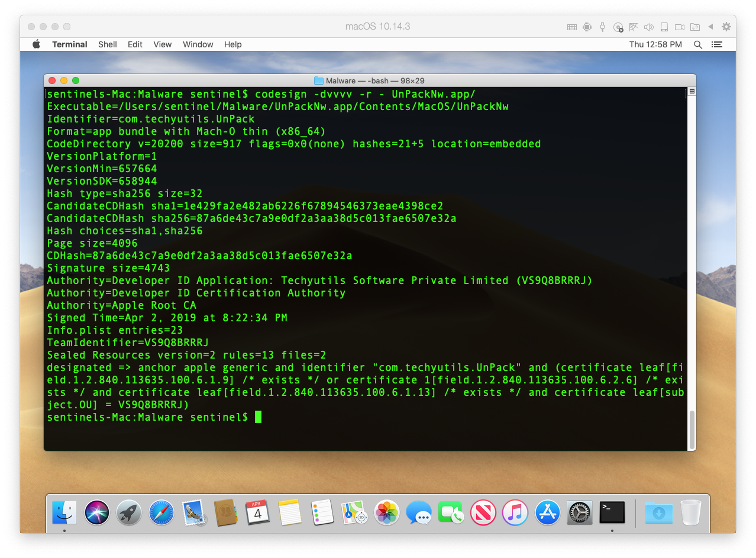The height and width of the screenshot is (558, 756).
Task: Open FaceTime from the Dock
Action: pyautogui.click(x=451, y=512)
